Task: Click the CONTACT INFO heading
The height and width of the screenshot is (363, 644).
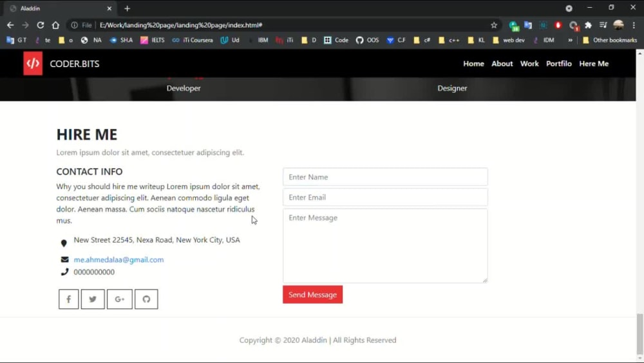Action: [90, 172]
